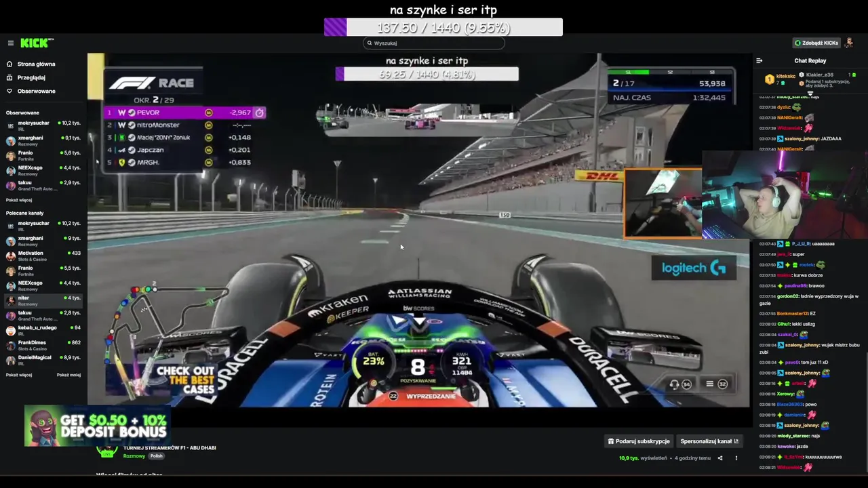Click the list icon next to 32 in video
The width and height of the screenshot is (868, 488).
(x=709, y=384)
